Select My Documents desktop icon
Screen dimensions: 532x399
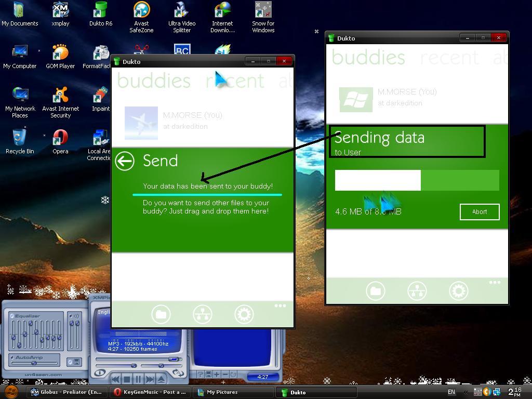point(20,15)
